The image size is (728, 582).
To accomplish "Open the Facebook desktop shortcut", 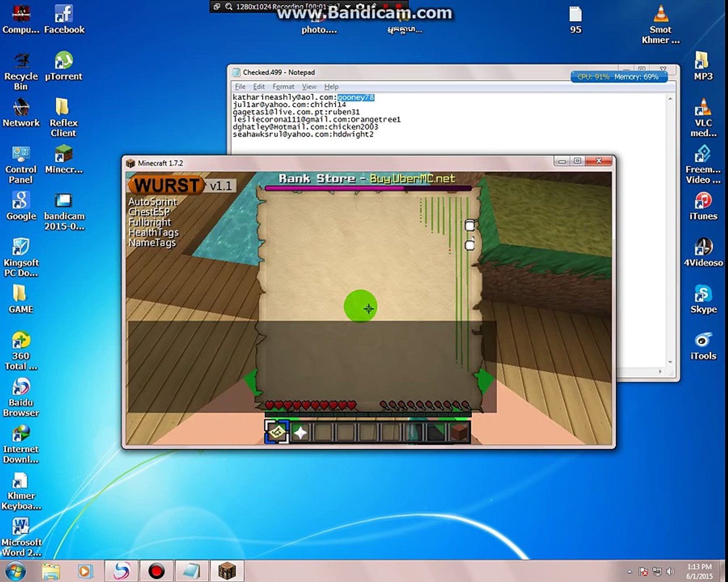I will point(64,19).
